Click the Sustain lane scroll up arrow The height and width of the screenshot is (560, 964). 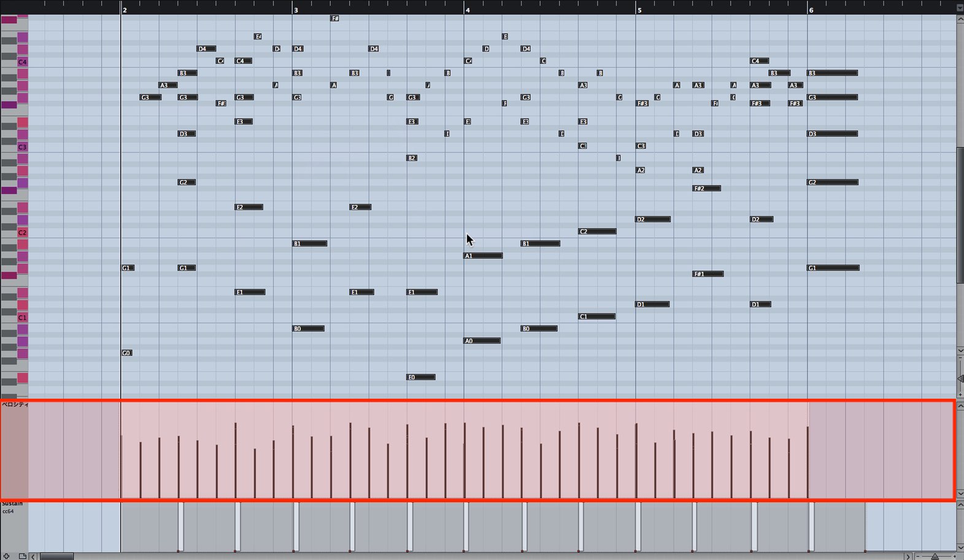(x=960, y=505)
